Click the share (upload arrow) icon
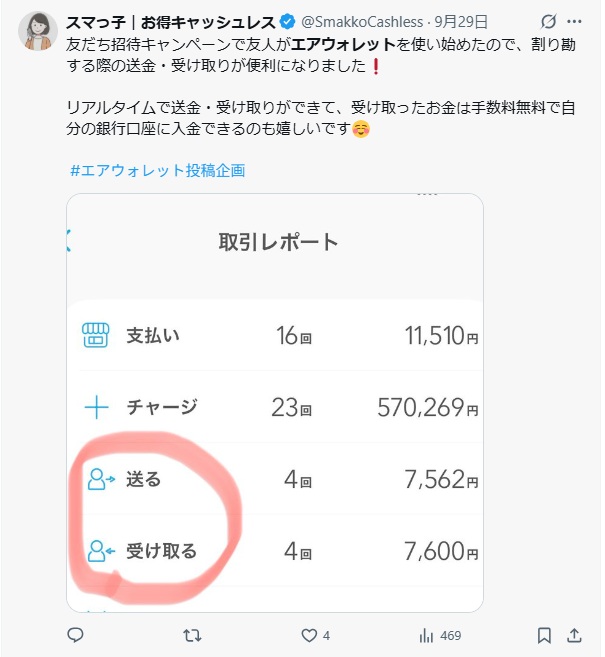Viewport: 605px width, 657px height. coord(575,635)
